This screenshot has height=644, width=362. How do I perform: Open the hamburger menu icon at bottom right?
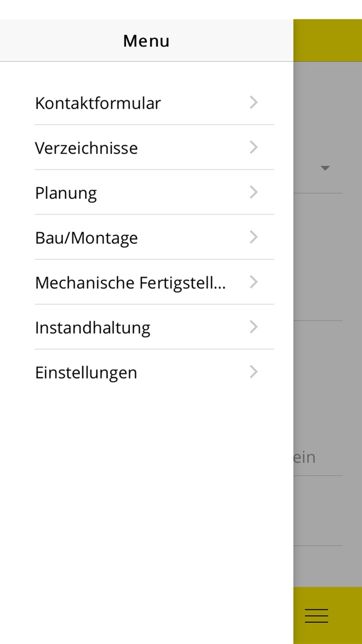tap(316, 616)
